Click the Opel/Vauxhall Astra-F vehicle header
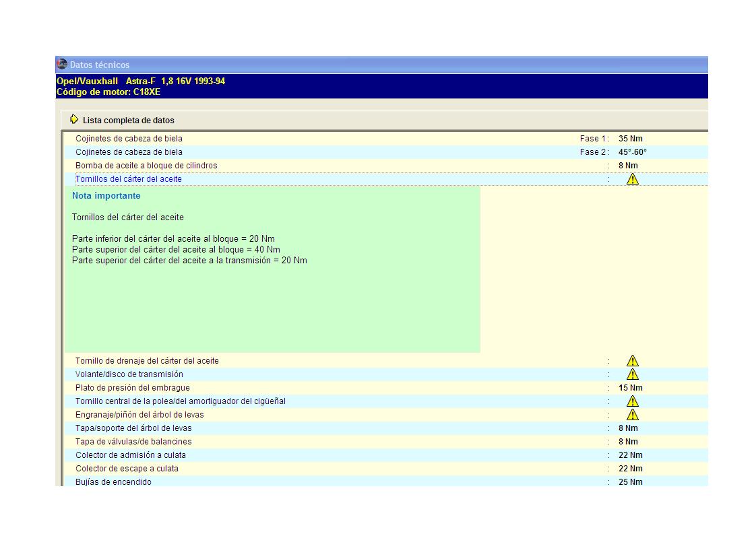 point(140,81)
